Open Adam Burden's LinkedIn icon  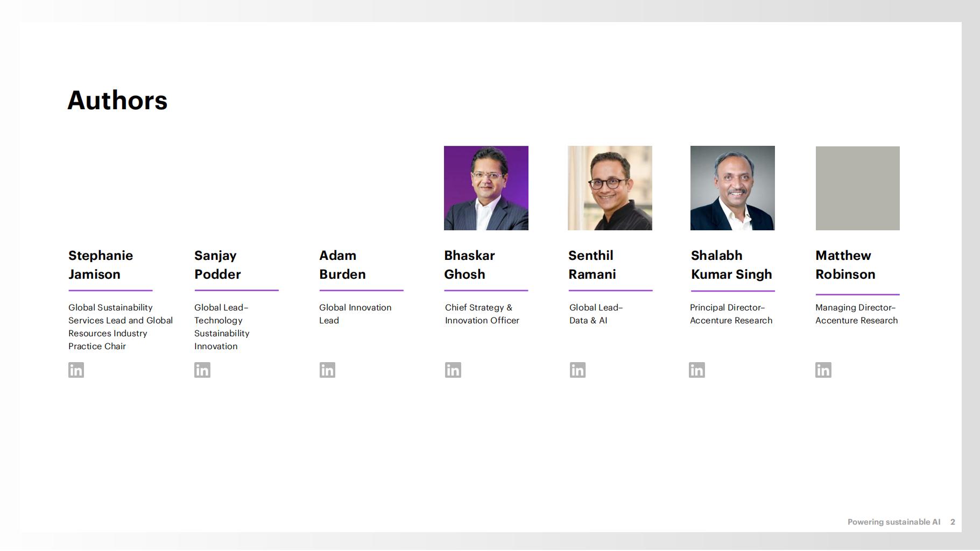click(x=327, y=370)
